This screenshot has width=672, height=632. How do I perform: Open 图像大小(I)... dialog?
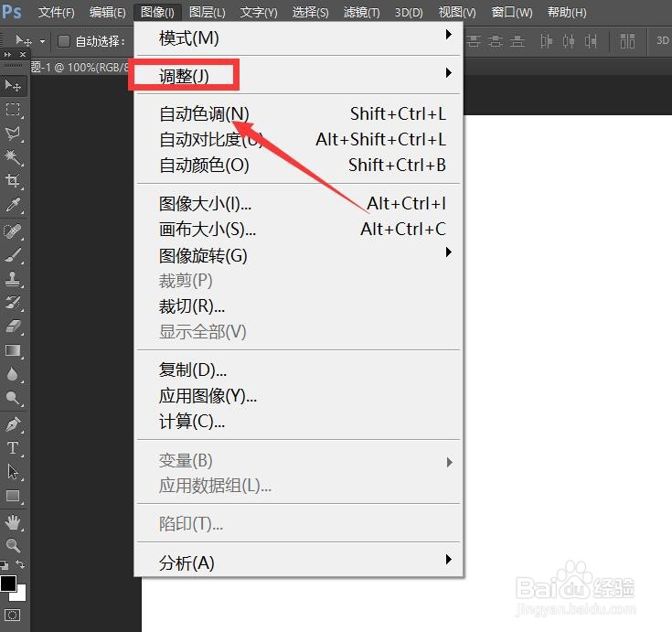(x=298, y=203)
